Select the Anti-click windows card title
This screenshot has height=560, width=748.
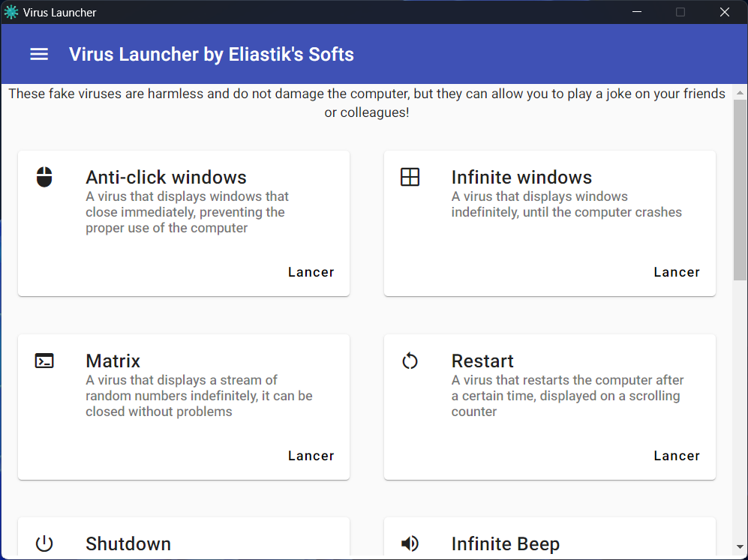click(x=166, y=177)
